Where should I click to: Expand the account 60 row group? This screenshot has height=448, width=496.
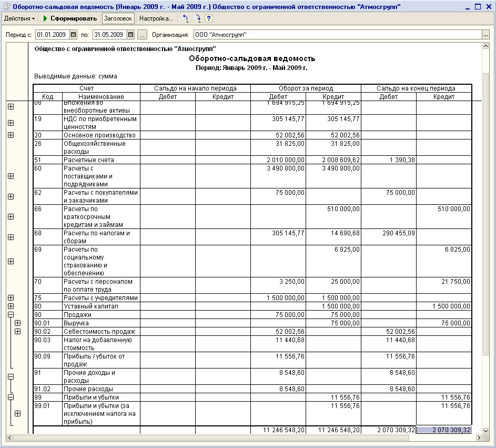(11, 176)
